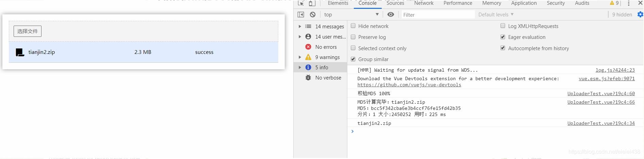Click the 9 hidden messages label
Image resolution: width=644 pixels, height=159 pixels.
622,14
